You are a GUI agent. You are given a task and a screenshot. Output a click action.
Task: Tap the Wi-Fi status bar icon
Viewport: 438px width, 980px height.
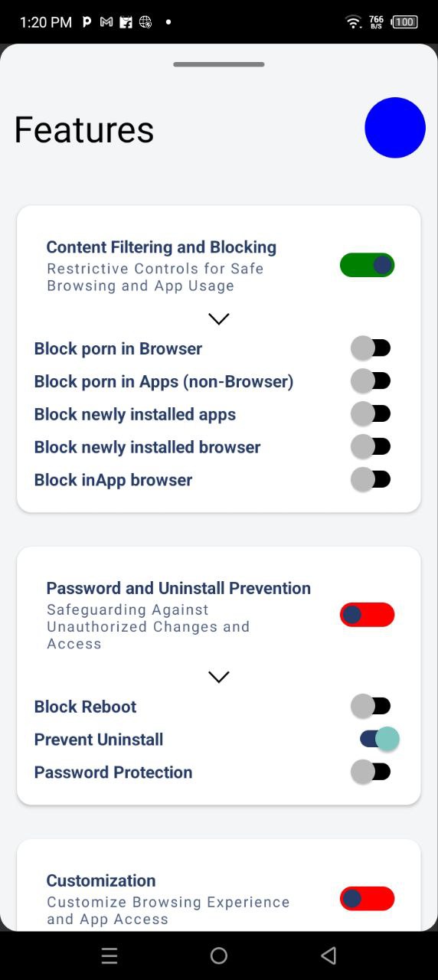353,22
